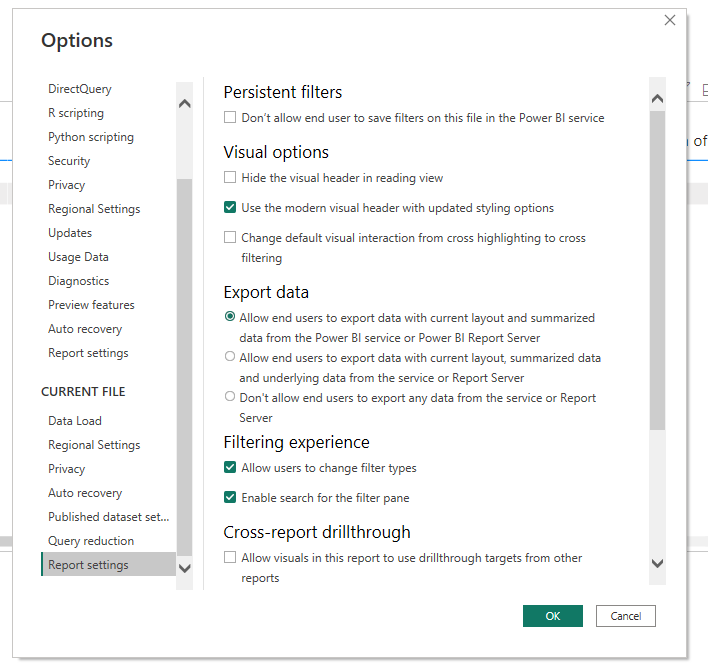This screenshot has height=672, width=708.
Task: Enable change default visual interaction to cross filtering
Action: 230,237
